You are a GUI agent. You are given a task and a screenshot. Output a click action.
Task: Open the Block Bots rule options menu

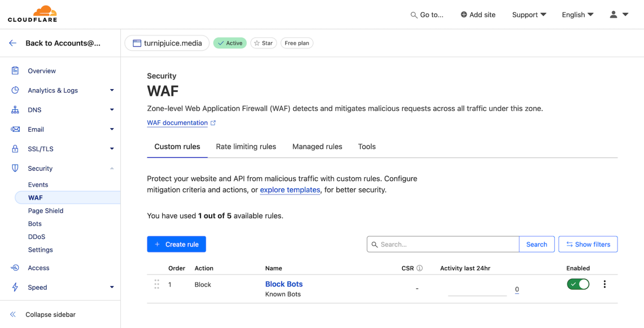pos(605,284)
